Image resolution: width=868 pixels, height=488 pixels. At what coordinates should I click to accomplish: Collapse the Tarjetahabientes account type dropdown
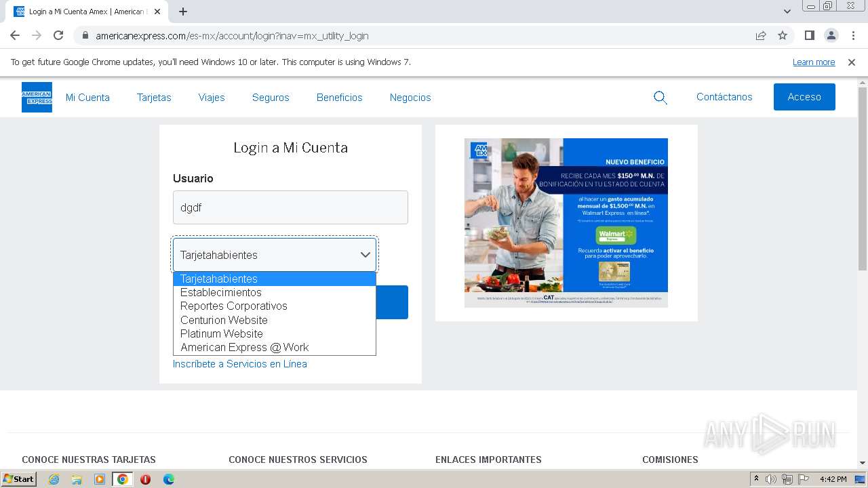click(275, 255)
